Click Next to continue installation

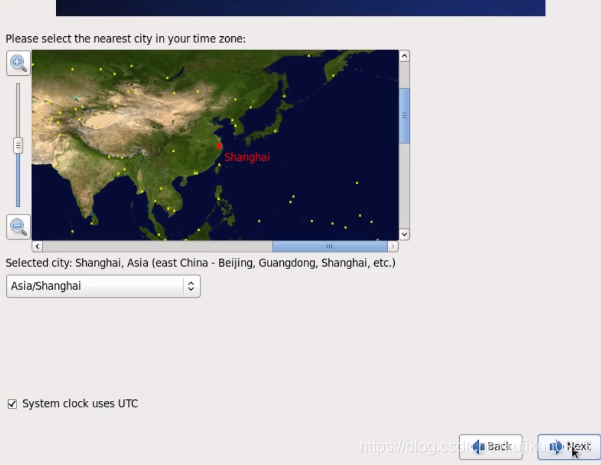coord(569,447)
